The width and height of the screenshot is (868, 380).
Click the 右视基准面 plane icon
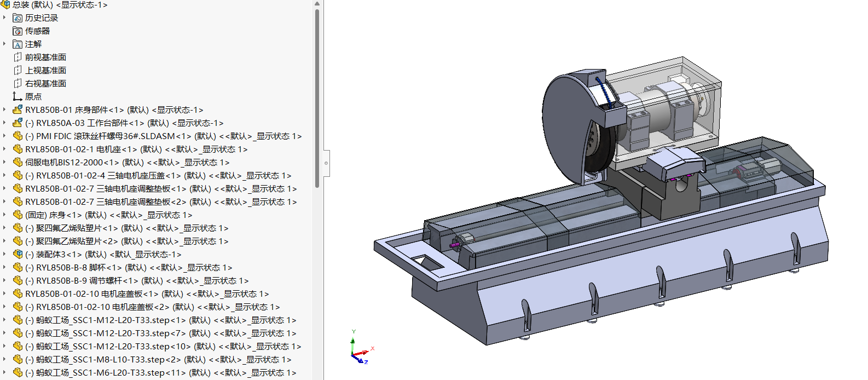pos(18,84)
